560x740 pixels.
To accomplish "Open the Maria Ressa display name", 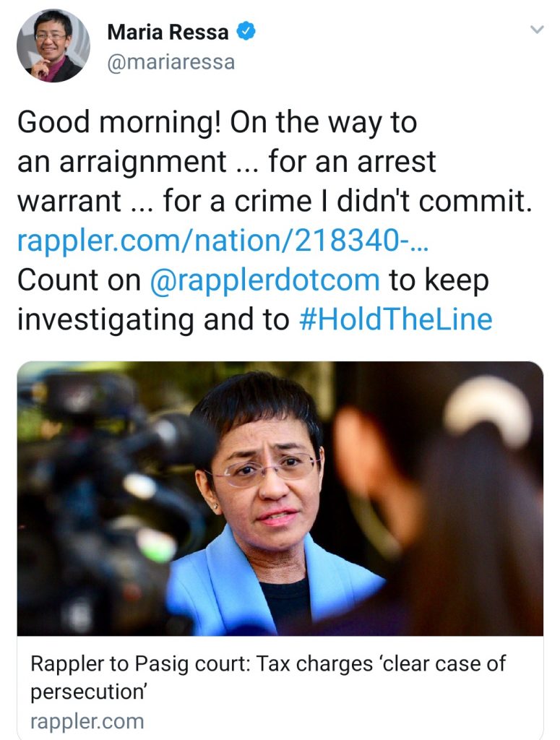I will click(168, 32).
